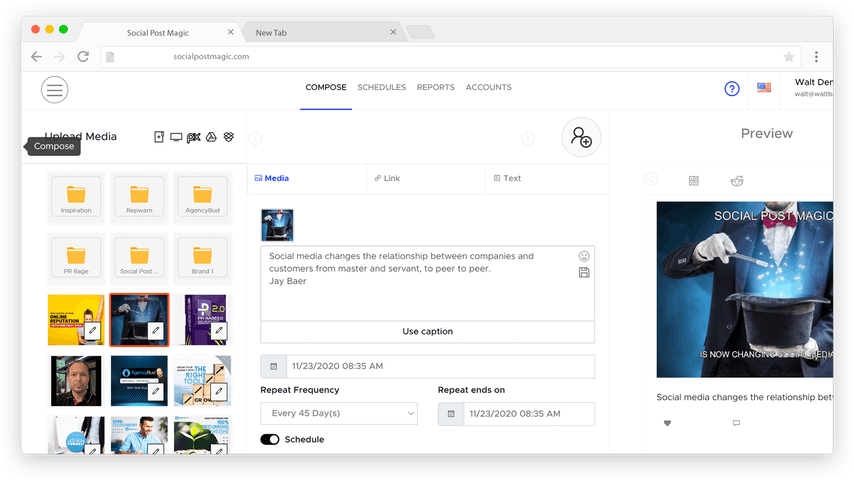Viewport: 854px width, 480px height.
Task: Open the Inspiration folder
Action: [76, 197]
